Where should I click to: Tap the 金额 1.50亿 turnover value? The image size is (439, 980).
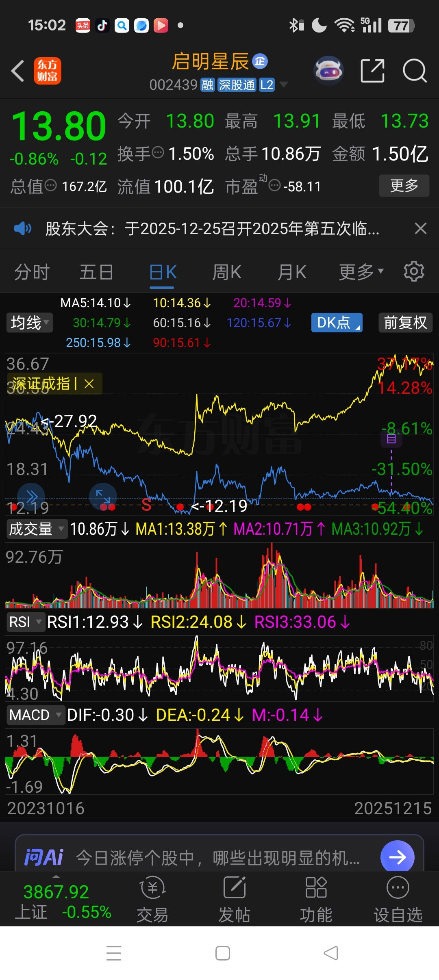pos(380,154)
